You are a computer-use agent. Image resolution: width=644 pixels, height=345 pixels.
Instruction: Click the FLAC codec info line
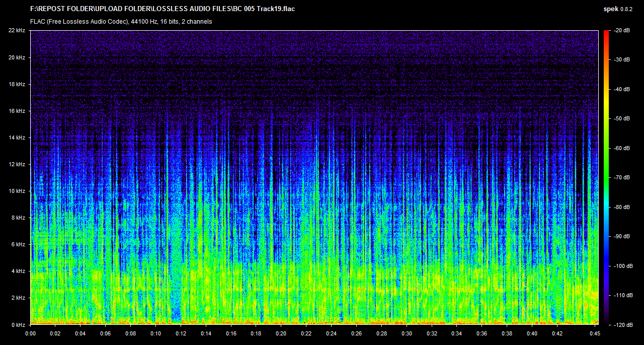coord(121,22)
